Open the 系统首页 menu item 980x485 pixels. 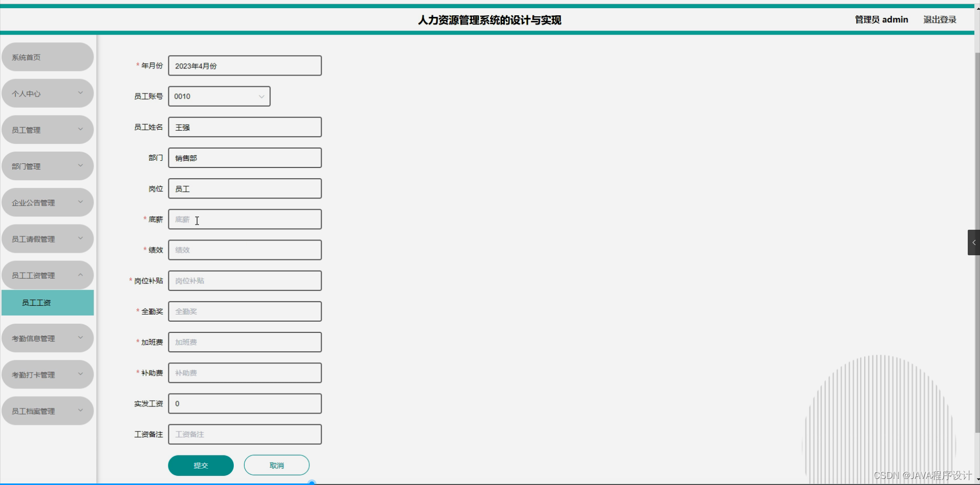coord(47,57)
